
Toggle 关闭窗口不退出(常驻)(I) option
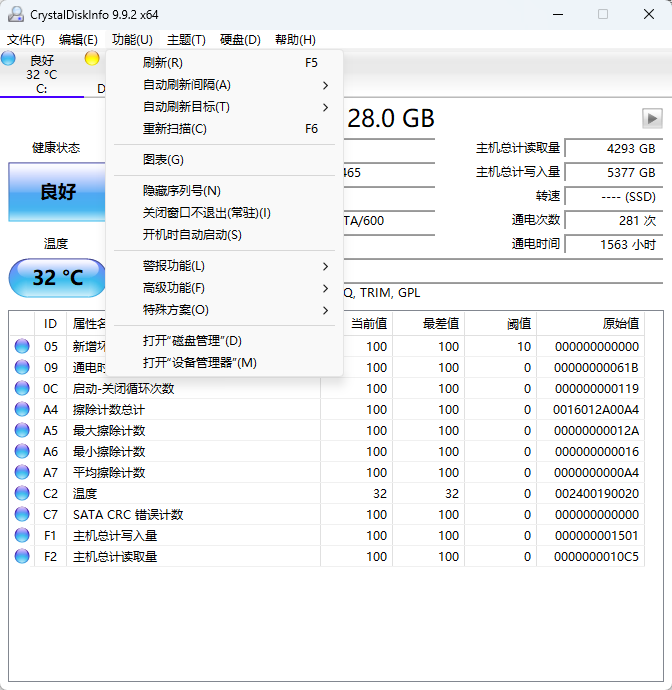point(224,213)
